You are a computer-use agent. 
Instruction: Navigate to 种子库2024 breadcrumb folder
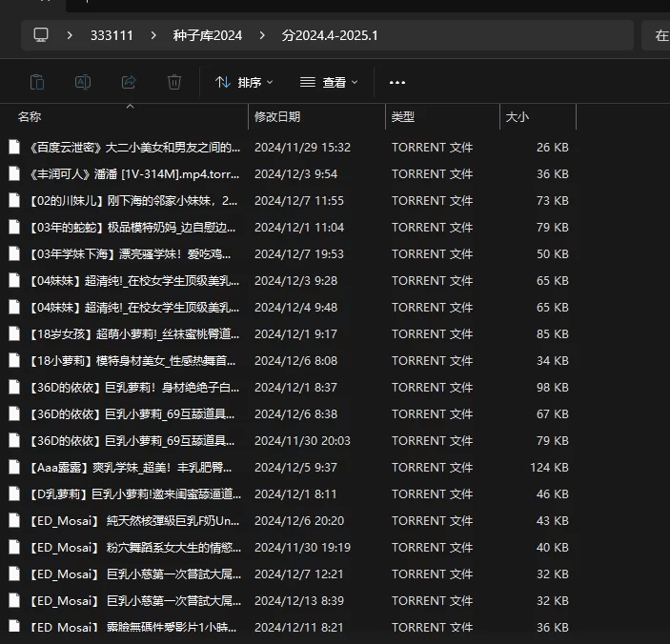pyautogui.click(x=207, y=35)
